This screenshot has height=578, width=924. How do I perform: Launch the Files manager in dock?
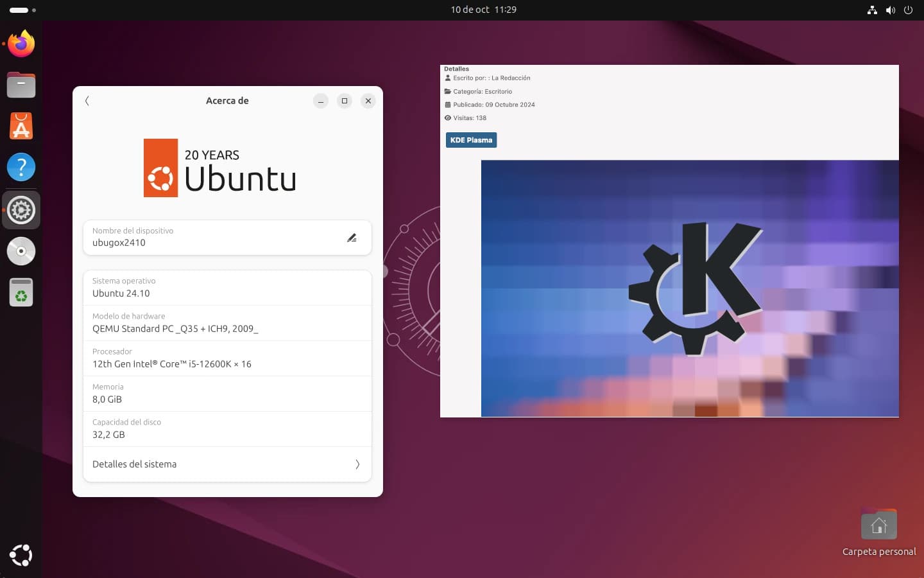coord(21,85)
